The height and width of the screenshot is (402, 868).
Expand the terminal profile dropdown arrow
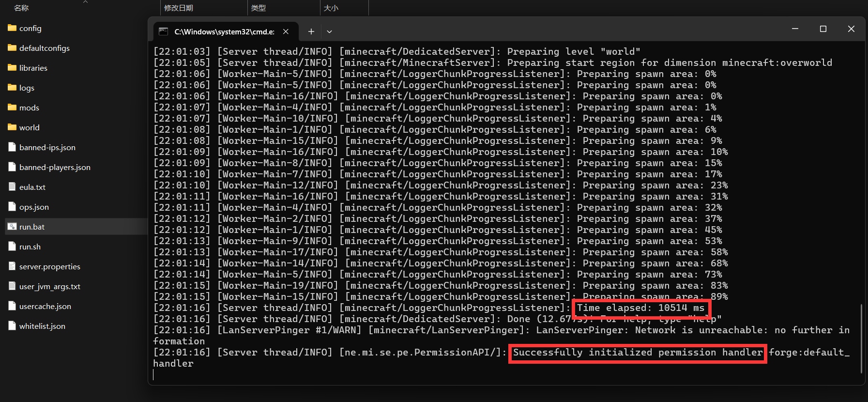pos(329,31)
